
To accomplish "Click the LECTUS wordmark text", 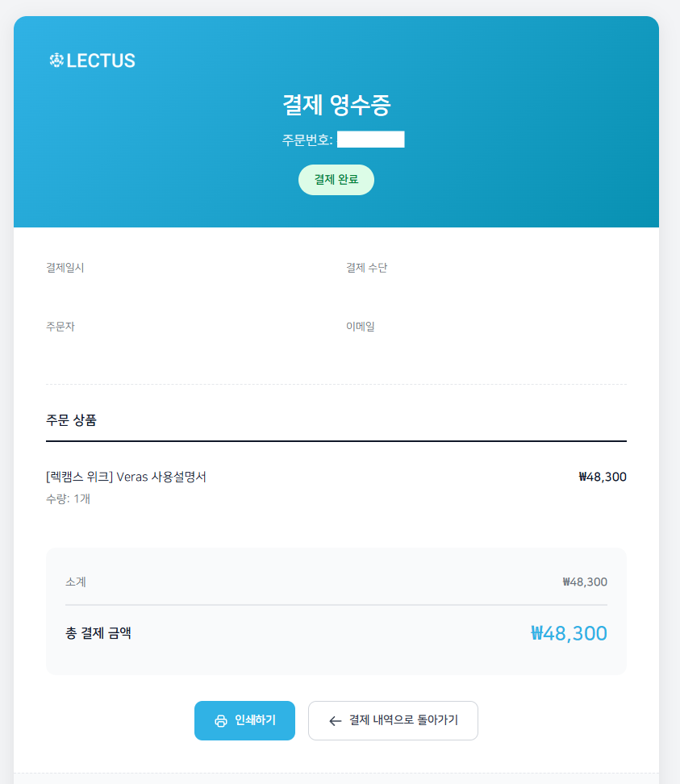I will (101, 60).
